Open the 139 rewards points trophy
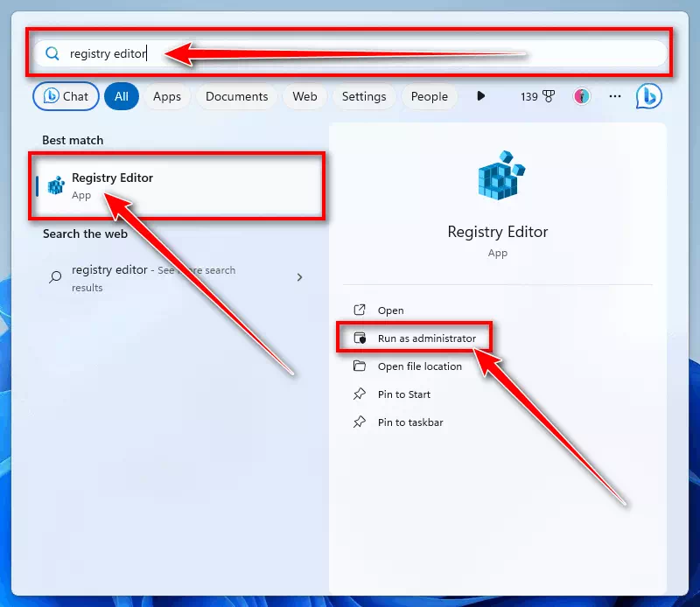 click(x=537, y=96)
